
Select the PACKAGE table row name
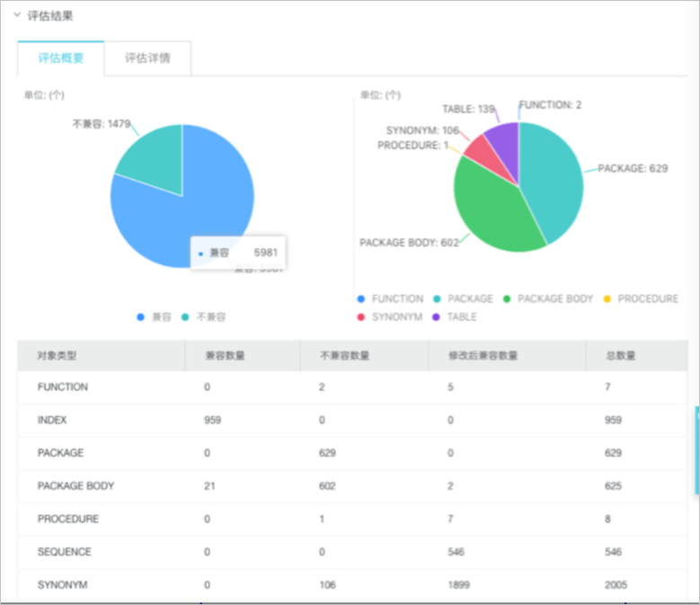pos(60,453)
